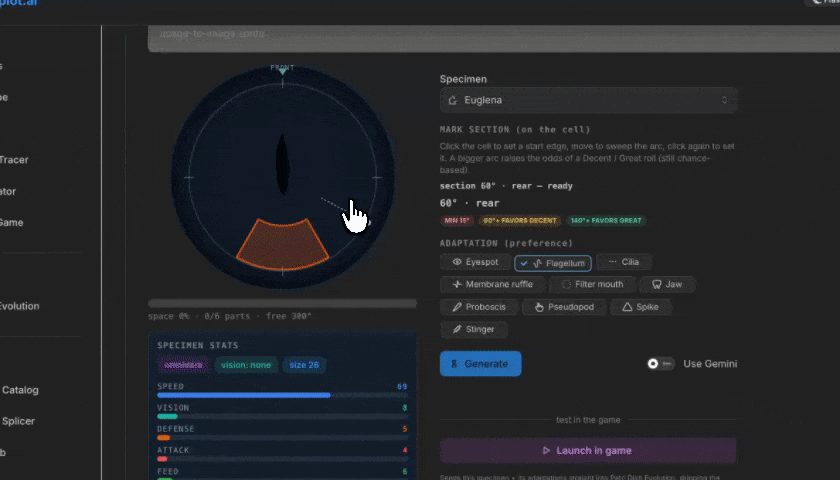
Task: Toggle the Use Gemini switch
Action: (x=660, y=364)
